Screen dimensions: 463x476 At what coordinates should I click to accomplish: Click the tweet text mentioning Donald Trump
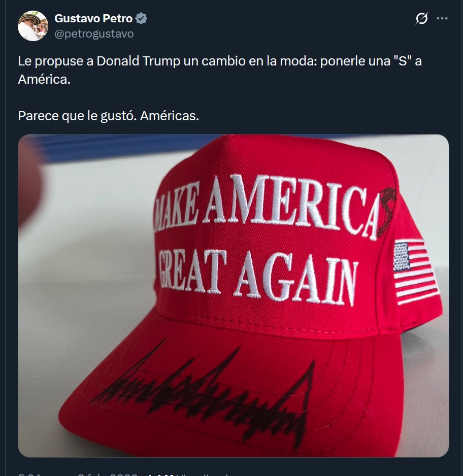[x=220, y=70]
